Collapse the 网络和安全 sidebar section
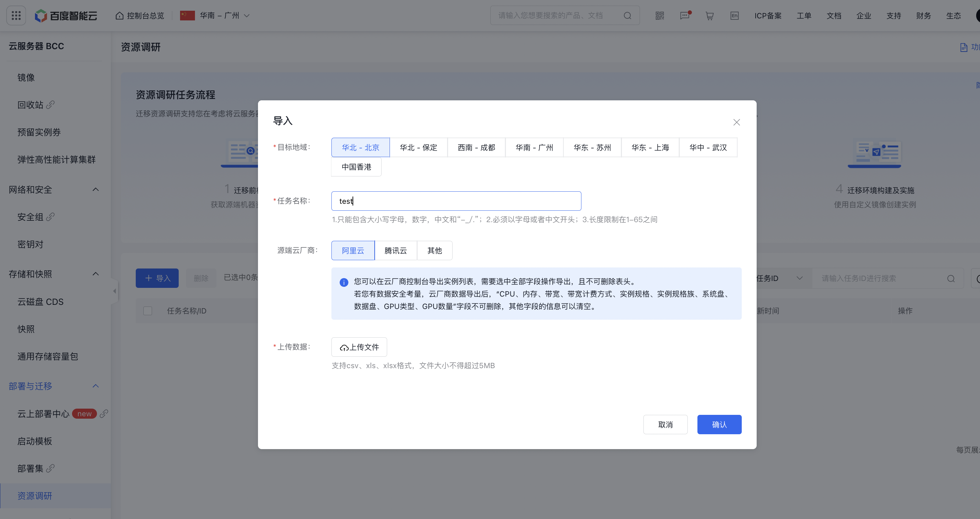The height and width of the screenshot is (519, 980). [96, 189]
